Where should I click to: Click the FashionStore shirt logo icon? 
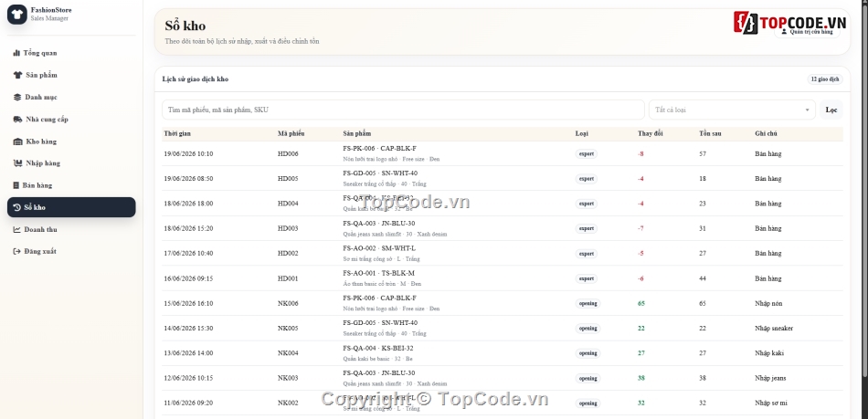click(16, 15)
